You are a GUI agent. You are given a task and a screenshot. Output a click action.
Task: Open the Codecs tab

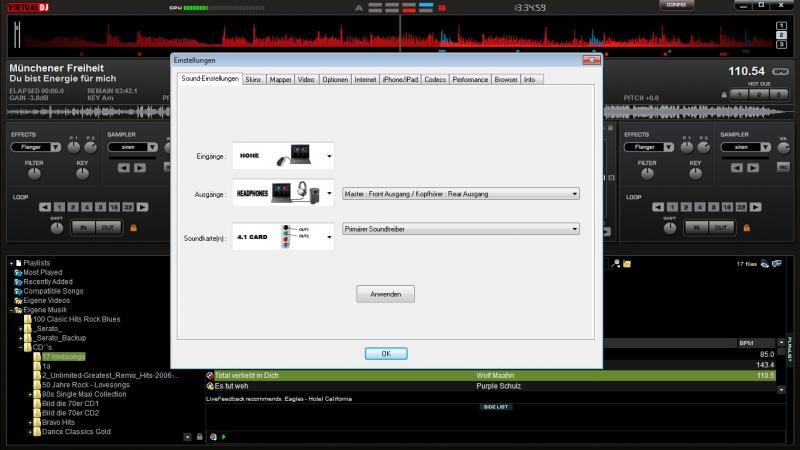pyautogui.click(x=435, y=79)
